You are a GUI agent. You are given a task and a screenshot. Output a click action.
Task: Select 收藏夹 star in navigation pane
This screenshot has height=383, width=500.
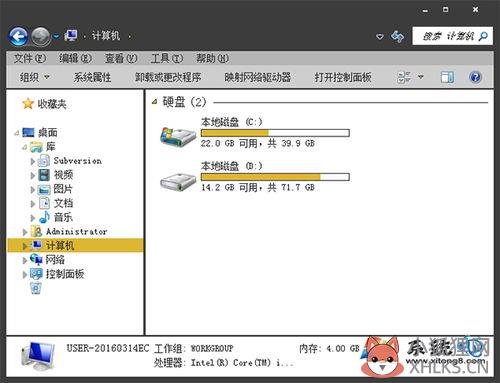coord(28,104)
